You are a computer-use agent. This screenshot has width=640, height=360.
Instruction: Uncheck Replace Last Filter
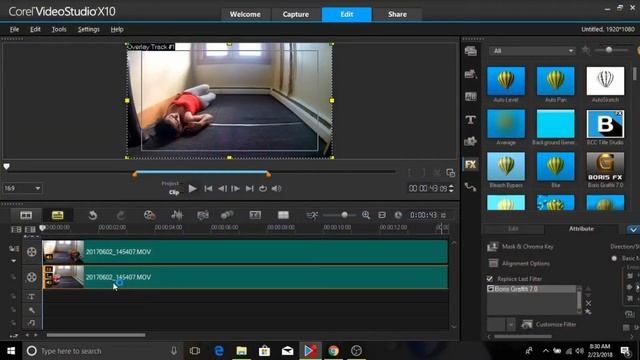pos(490,279)
